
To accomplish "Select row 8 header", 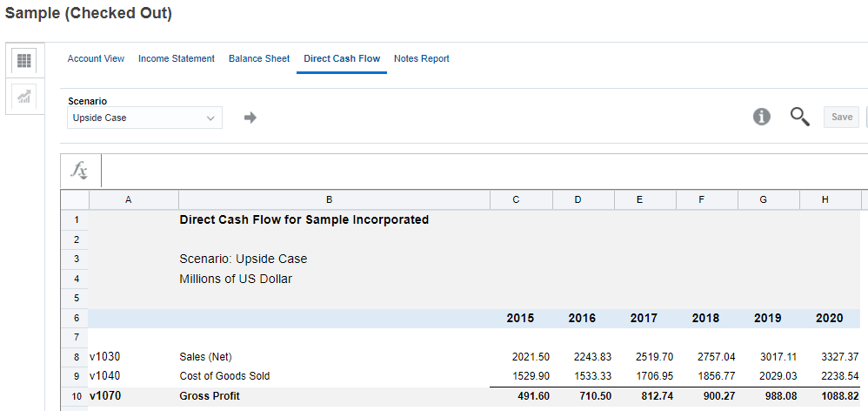I will pos(75,357).
